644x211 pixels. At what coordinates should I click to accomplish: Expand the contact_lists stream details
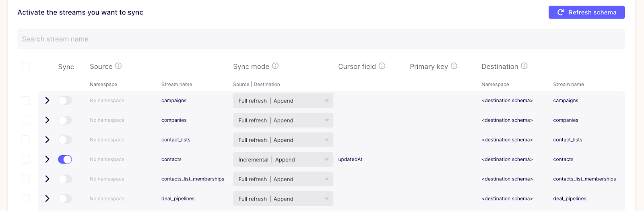point(47,140)
